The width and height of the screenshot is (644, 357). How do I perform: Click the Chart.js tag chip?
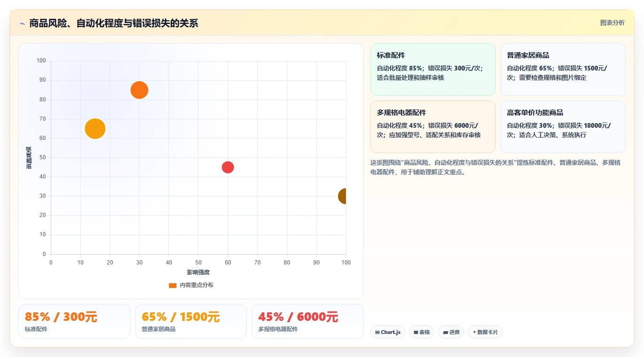click(388, 332)
